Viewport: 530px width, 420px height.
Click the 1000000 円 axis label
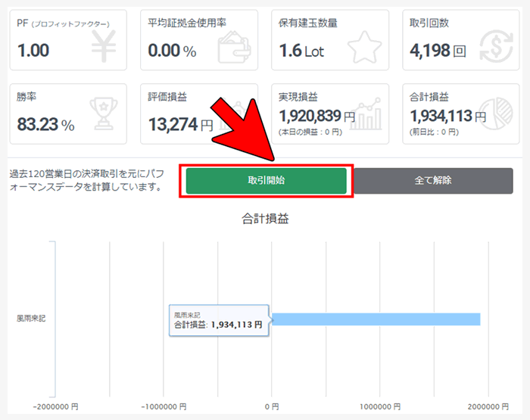380,407
